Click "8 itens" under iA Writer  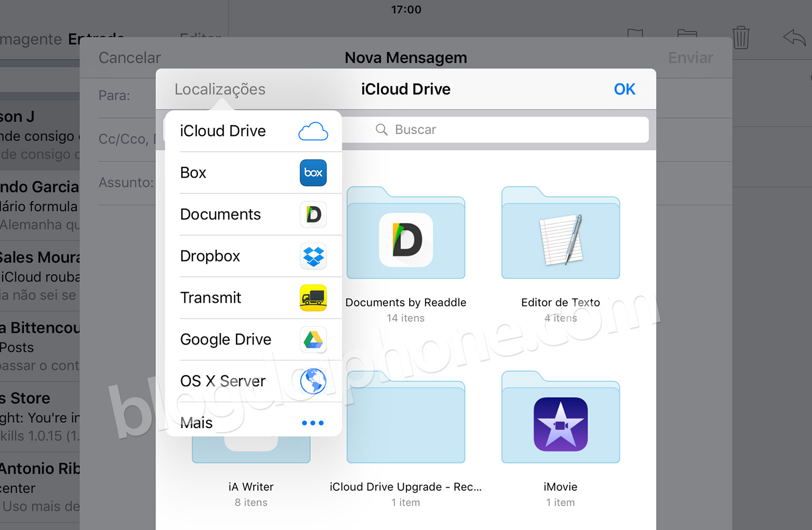[x=251, y=503]
